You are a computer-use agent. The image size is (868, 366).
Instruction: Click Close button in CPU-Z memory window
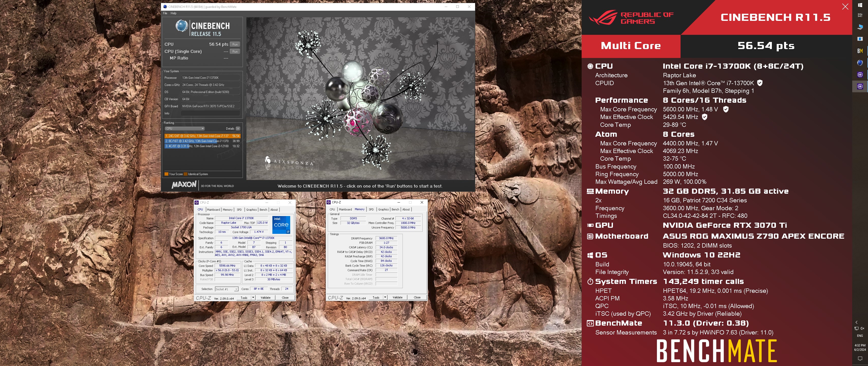tap(417, 297)
